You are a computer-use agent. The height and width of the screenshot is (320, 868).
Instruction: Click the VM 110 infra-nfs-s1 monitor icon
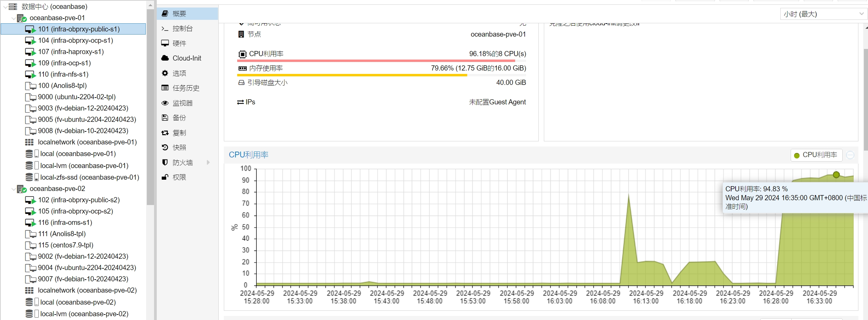(30, 74)
